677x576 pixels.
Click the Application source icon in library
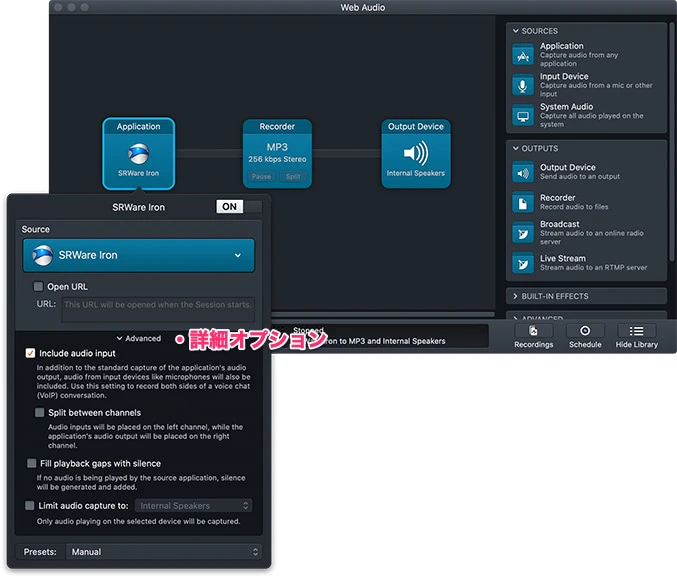(x=523, y=55)
